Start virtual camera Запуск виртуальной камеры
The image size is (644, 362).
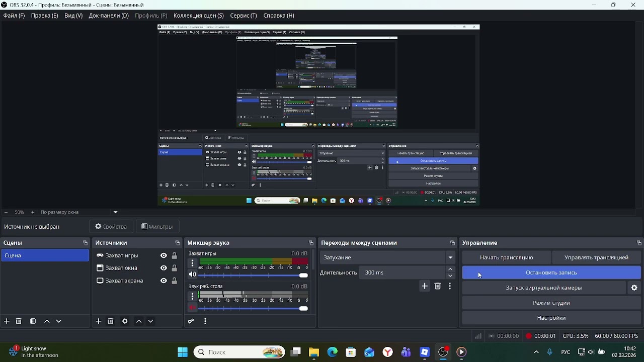544,288
